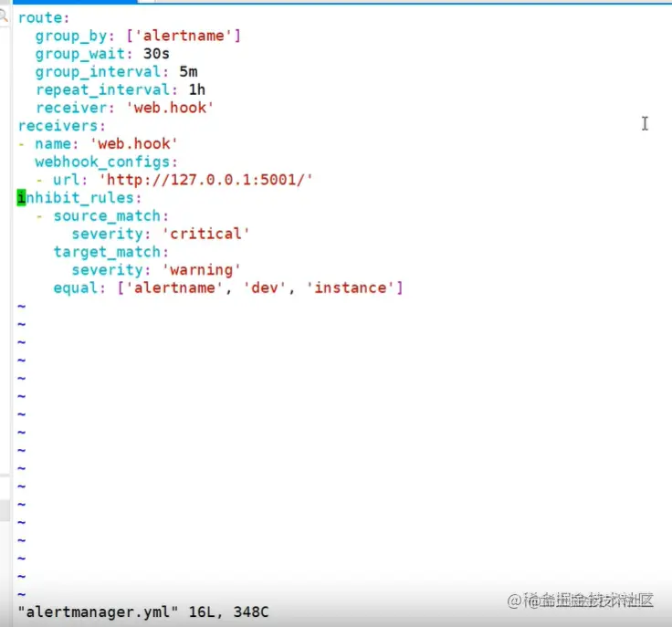Click 'severity:' key under source_match
Image resolution: width=672 pixels, height=627 pixels.
click(111, 234)
